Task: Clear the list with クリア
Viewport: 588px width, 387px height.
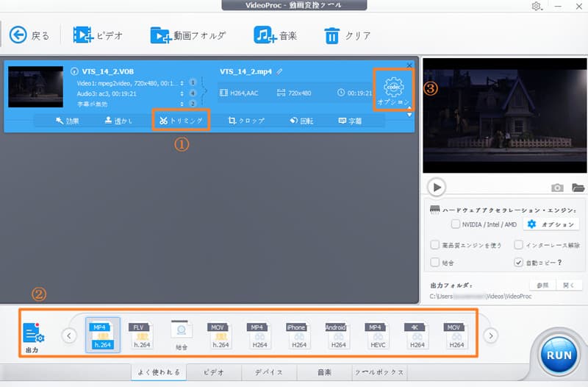Action: [x=347, y=35]
